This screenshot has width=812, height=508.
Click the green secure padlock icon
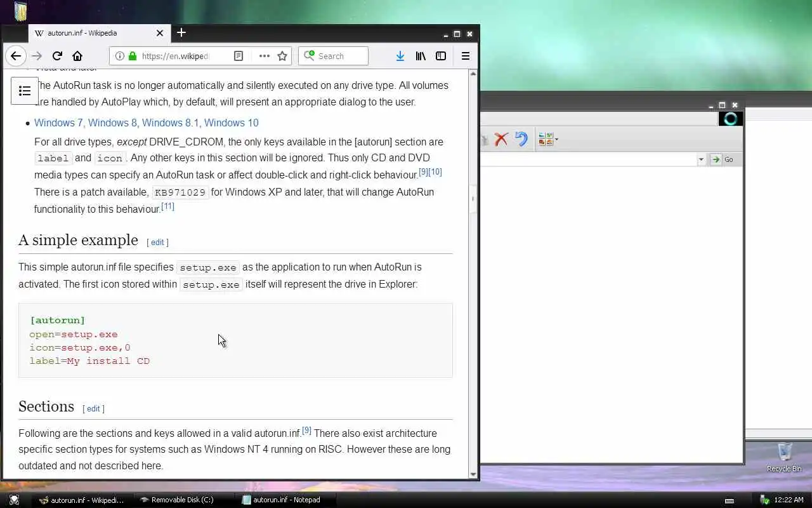[133, 56]
